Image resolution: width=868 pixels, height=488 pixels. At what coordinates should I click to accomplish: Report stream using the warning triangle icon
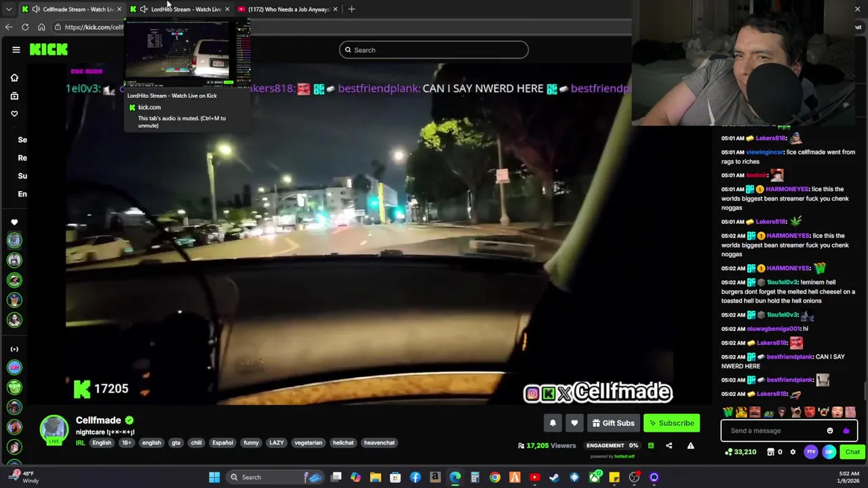[x=690, y=445]
